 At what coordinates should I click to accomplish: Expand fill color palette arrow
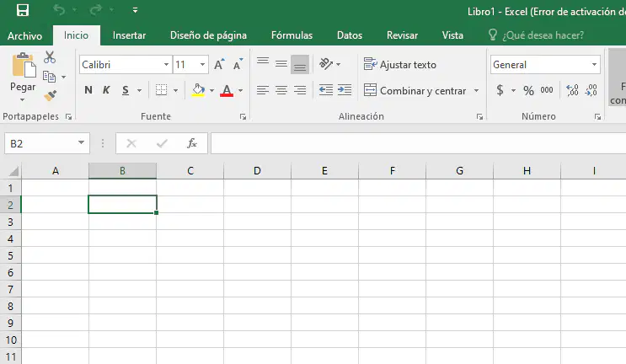click(x=212, y=91)
